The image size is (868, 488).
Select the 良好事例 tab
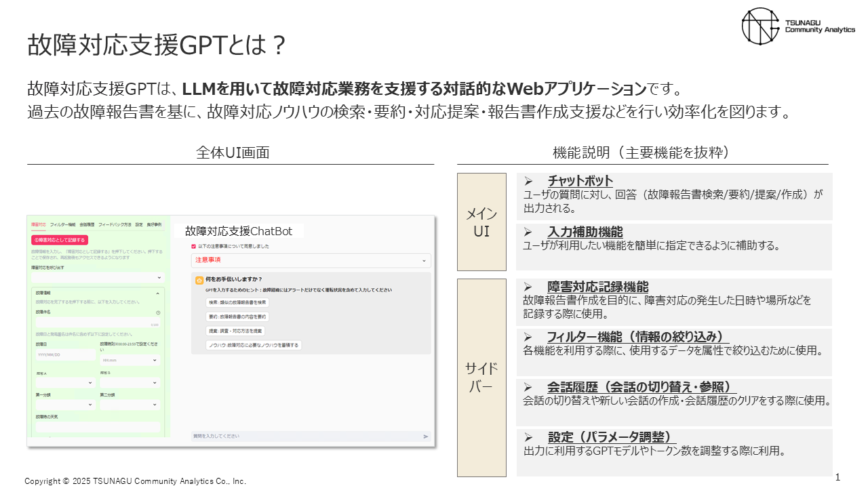153,225
